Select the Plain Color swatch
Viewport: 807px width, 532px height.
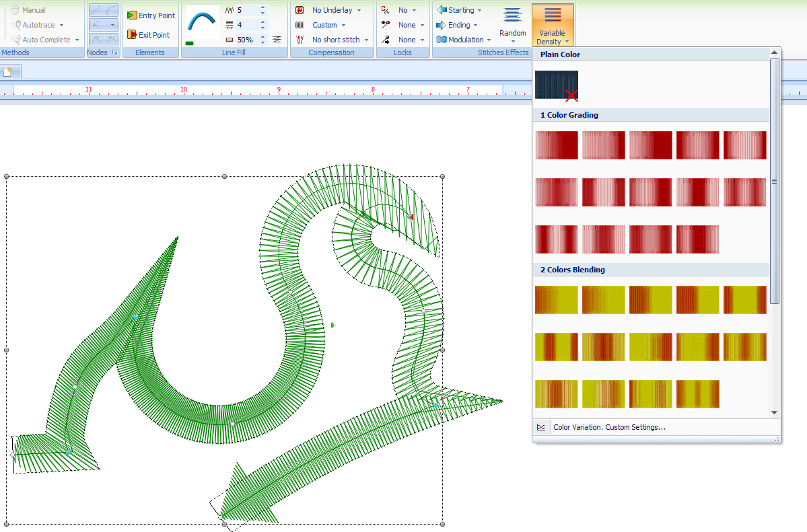[556, 85]
